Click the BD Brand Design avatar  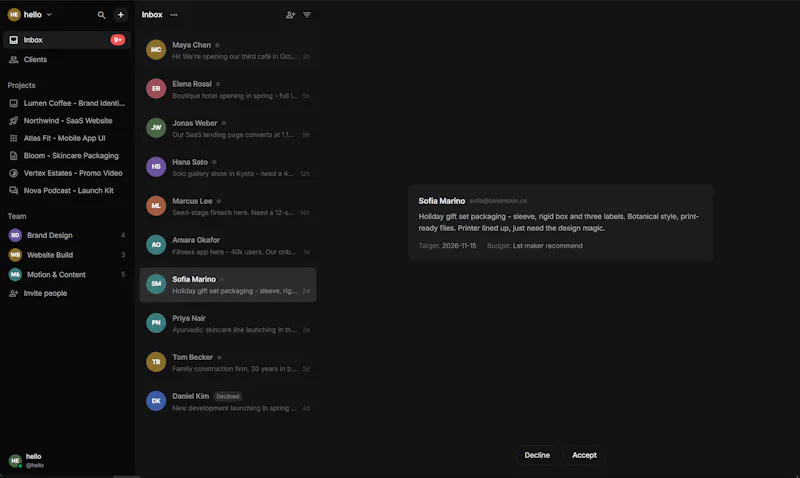pyautogui.click(x=15, y=235)
